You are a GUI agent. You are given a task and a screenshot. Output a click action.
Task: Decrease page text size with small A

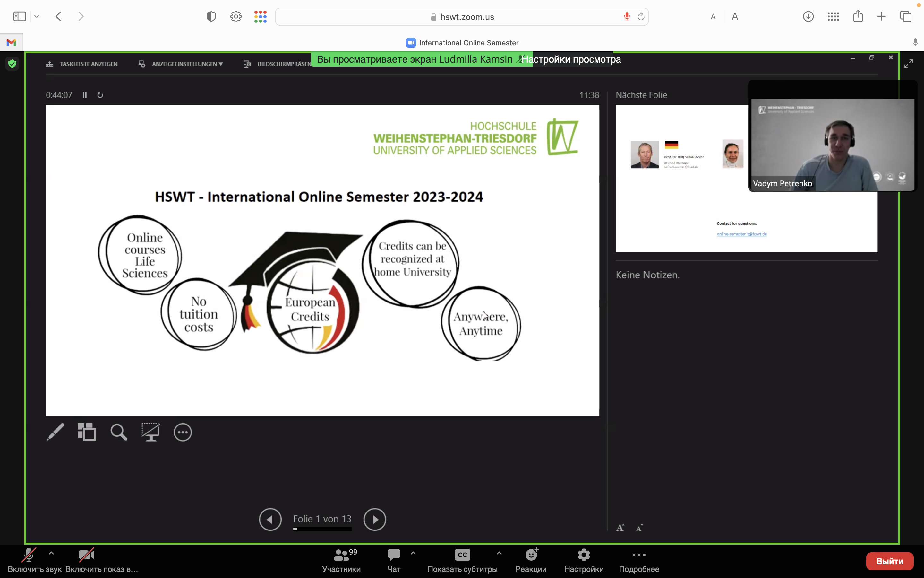[713, 17]
